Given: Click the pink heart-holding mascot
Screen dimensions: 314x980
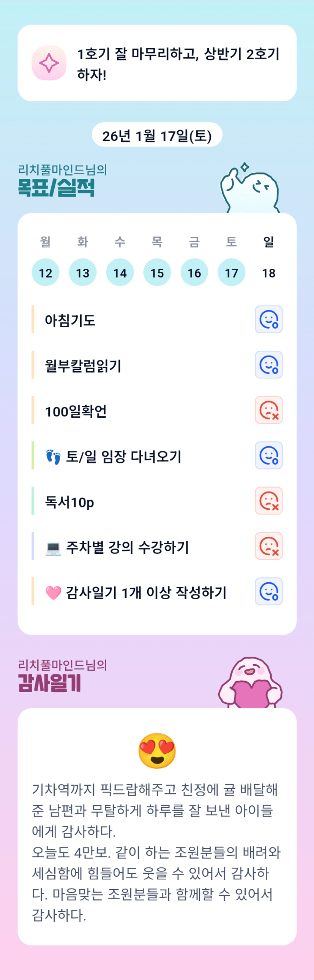Looking at the screenshot, I should coord(250,683).
